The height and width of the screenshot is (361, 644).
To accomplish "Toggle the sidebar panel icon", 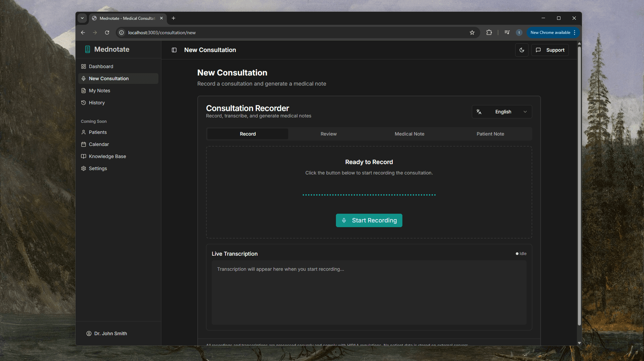I will (x=174, y=50).
